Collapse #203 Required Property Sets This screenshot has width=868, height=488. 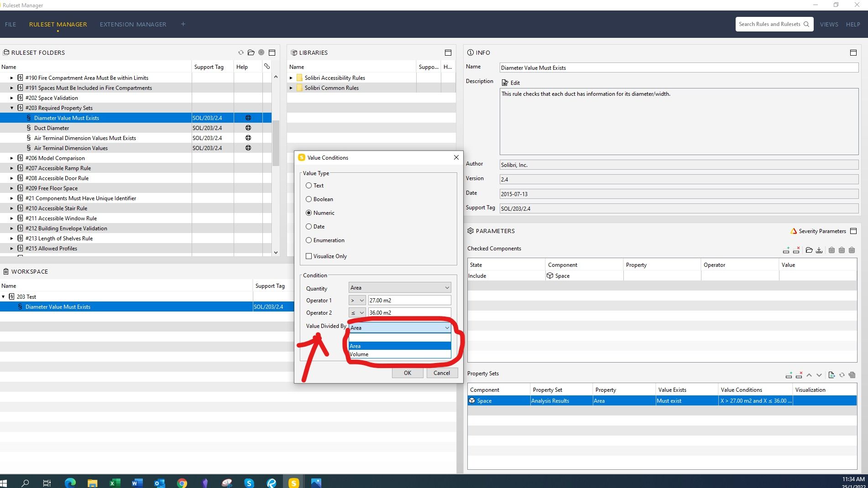[12, 108]
